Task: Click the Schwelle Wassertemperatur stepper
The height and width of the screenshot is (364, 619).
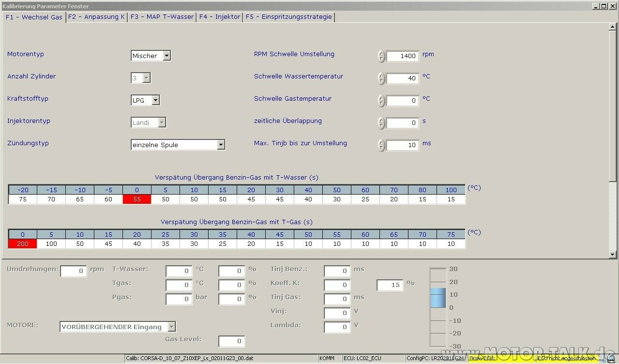Action: pos(381,78)
